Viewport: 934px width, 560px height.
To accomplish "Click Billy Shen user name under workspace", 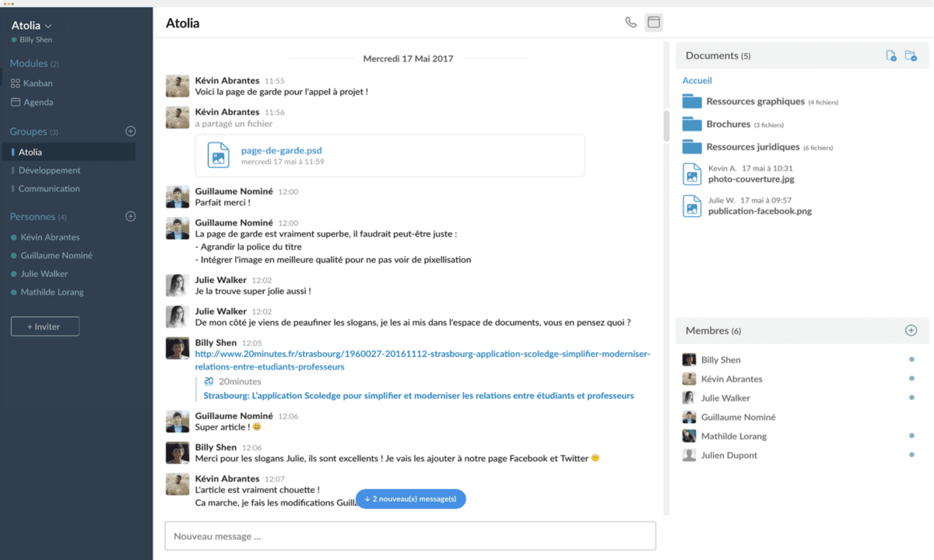I will click(36, 40).
